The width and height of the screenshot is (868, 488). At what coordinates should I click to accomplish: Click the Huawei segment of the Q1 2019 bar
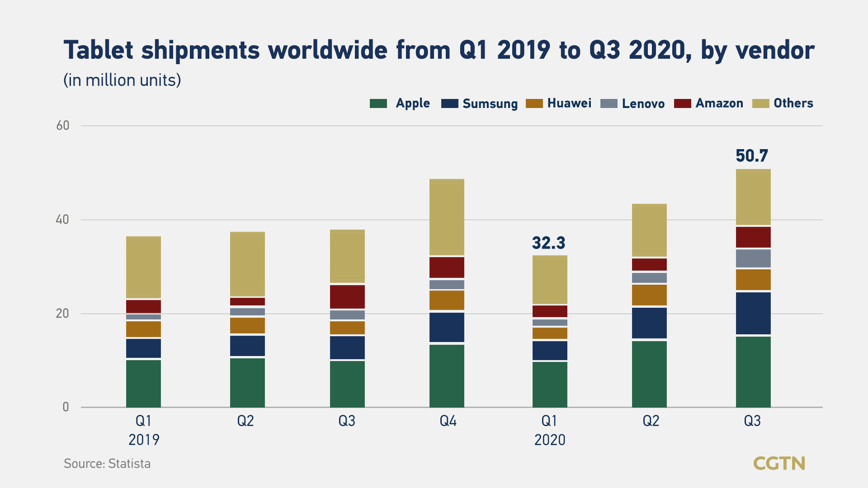pos(143,329)
